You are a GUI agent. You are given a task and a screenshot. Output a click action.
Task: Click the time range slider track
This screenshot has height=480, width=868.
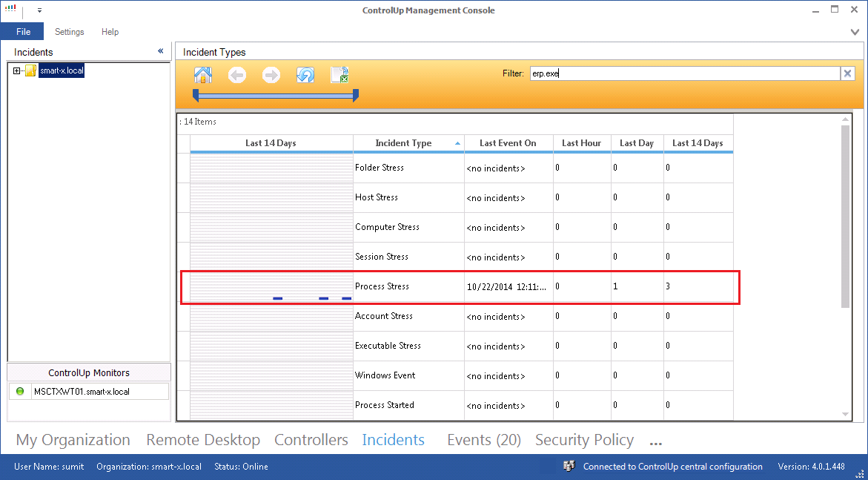click(x=276, y=96)
